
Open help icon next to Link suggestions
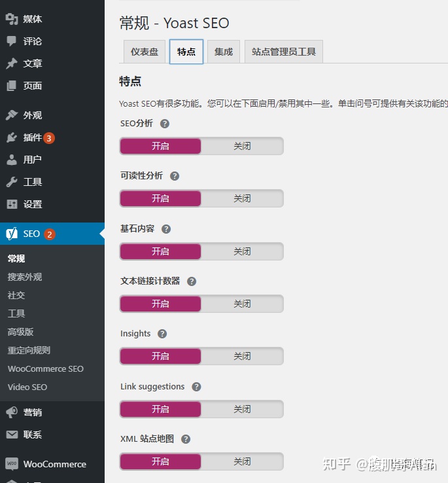point(196,387)
